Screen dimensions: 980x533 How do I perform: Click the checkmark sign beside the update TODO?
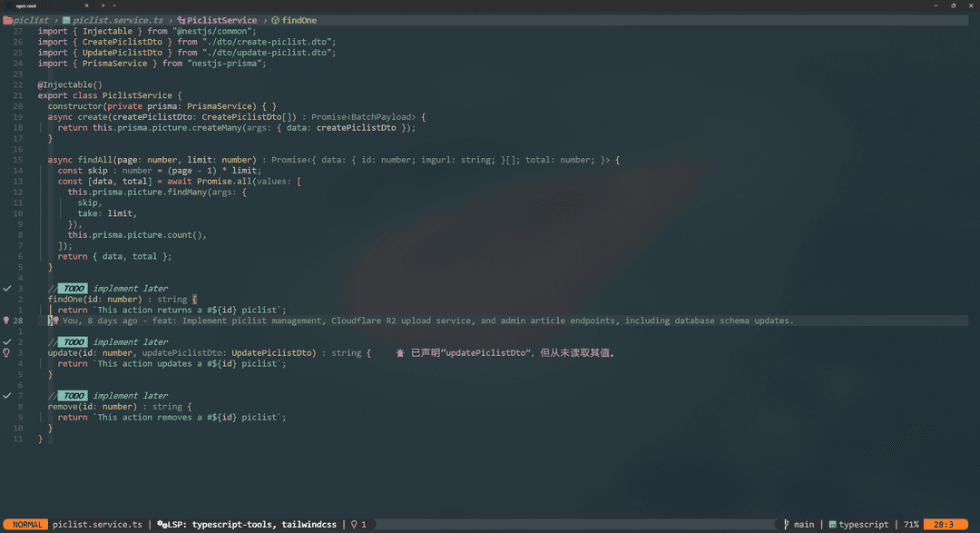coord(7,342)
